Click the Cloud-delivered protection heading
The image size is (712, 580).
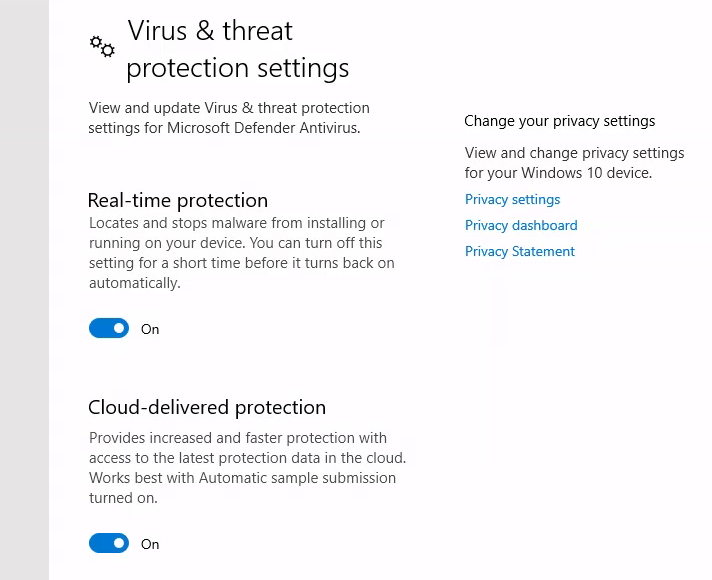(207, 407)
